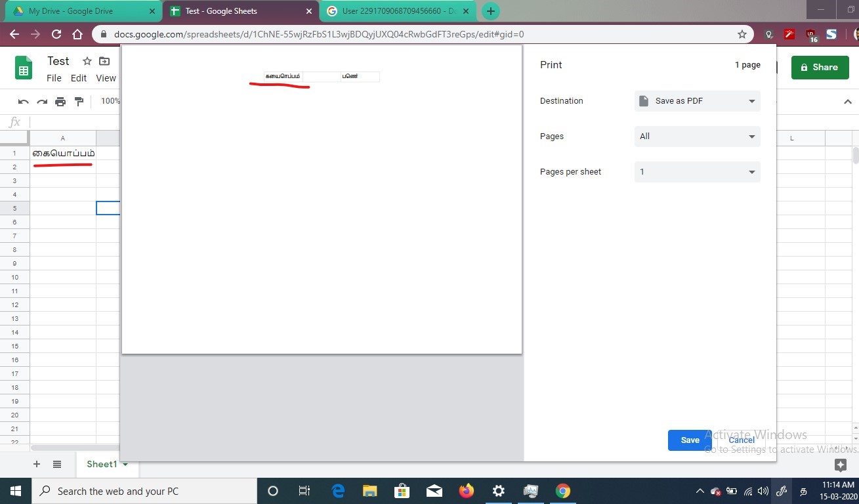The image size is (859, 504).
Task: Click the red magic wand extension icon
Action: pyautogui.click(x=790, y=34)
